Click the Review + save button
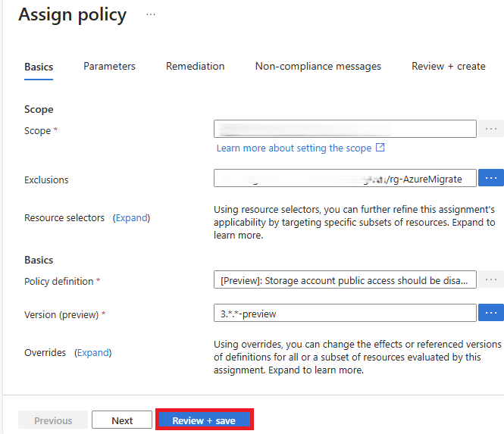Image resolution: width=504 pixels, height=434 pixels. 205,420
